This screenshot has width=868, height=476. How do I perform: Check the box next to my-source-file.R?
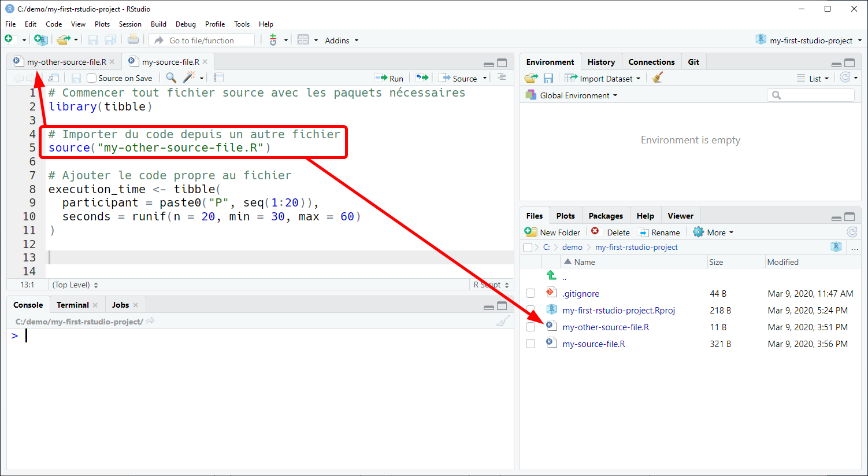pos(531,344)
